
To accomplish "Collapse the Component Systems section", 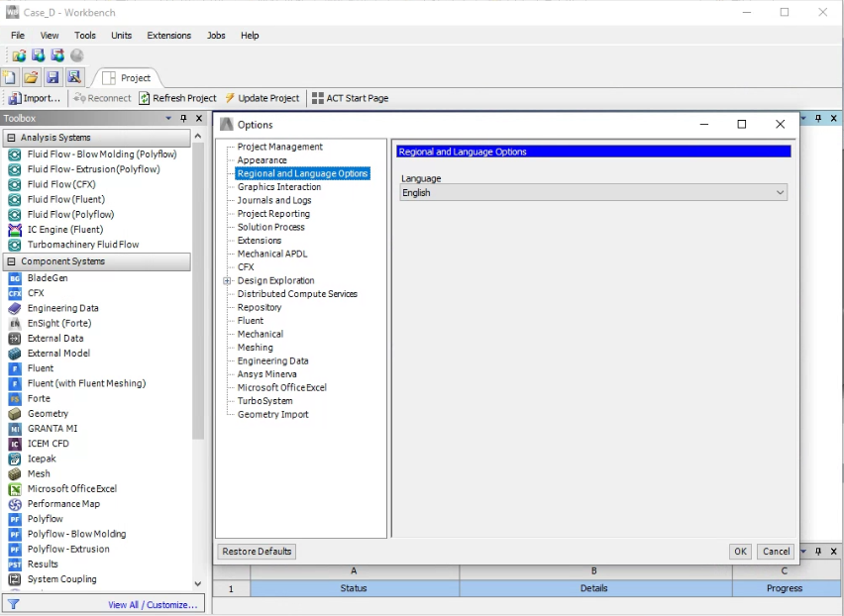I will (11, 262).
